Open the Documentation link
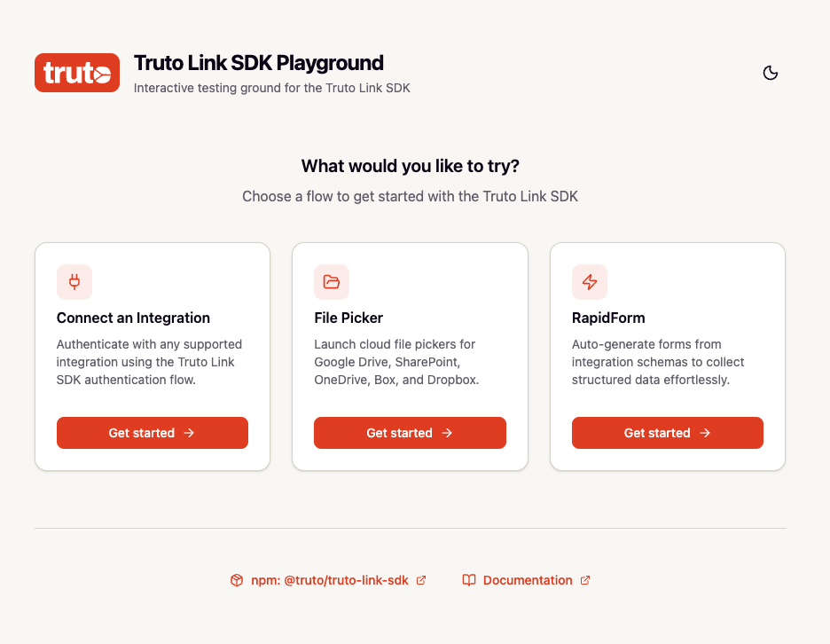The width and height of the screenshot is (830, 644). tap(528, 580)
